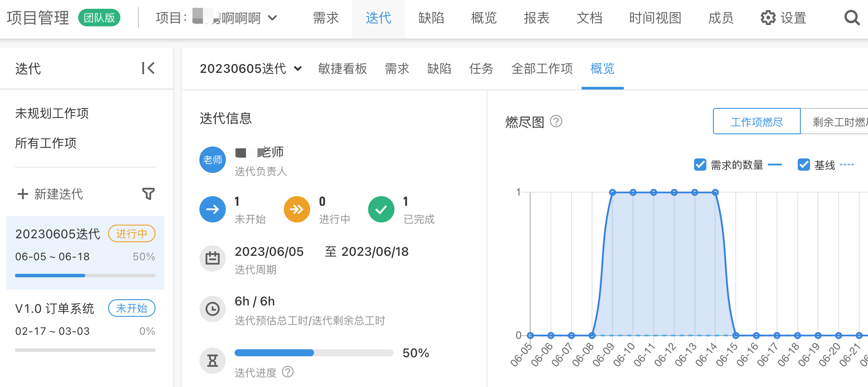Viewport: 868px width, 387px height.
Task: Open 未规划工作项 in sidebar
Action: (52, 113)
